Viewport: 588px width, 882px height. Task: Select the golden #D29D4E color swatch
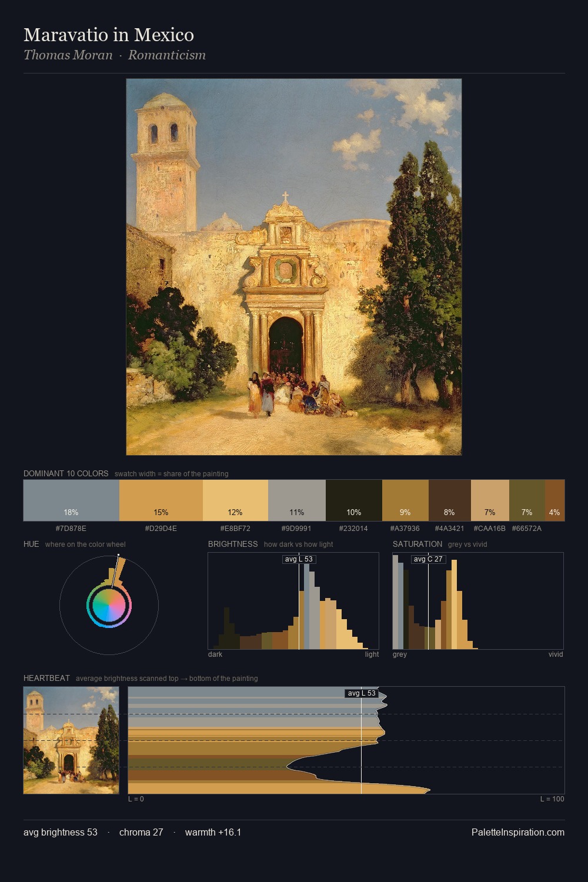pos(161,500)
